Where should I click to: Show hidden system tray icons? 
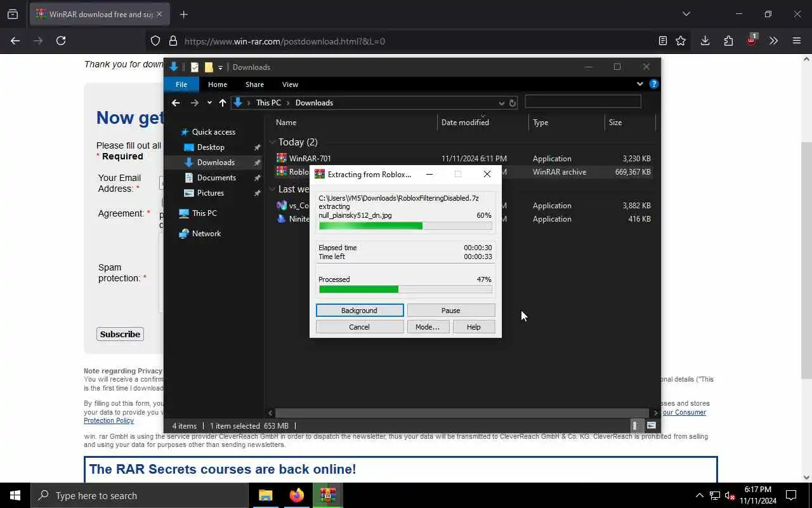pos(699,495)
